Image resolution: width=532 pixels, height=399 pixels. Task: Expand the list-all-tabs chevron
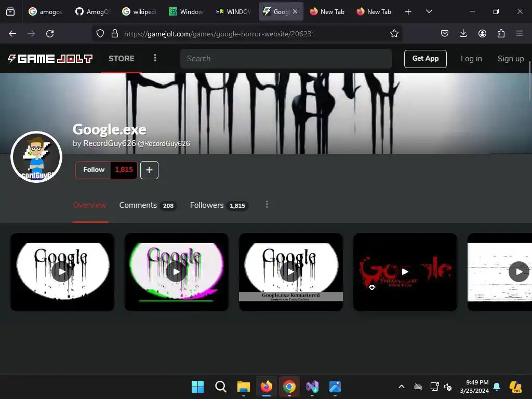click(x=429, y=11)
